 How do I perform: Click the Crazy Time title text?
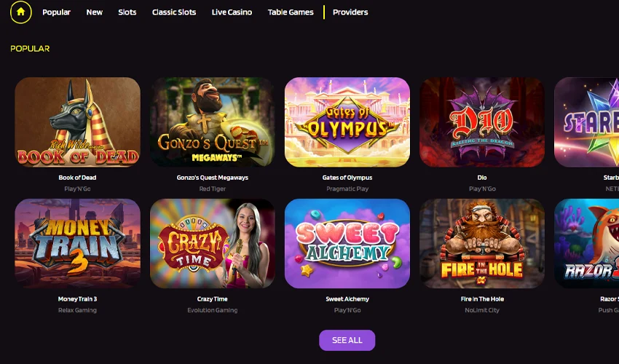coord(213,299)
